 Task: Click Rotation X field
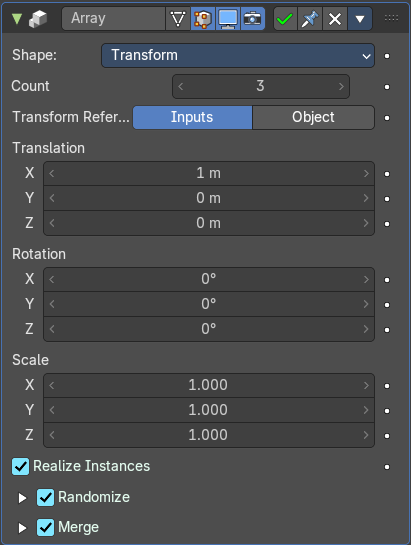pyautogui.click(x=209, y=279)
